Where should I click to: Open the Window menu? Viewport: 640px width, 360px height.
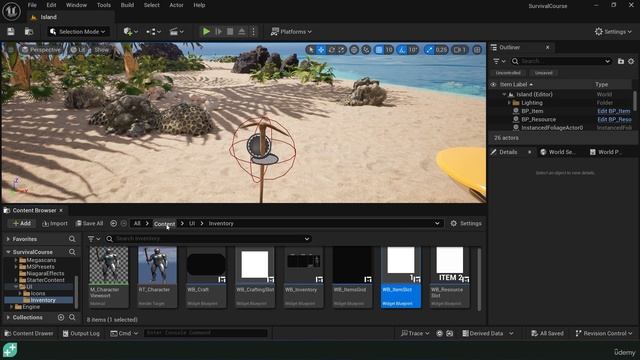coord(76,5)
